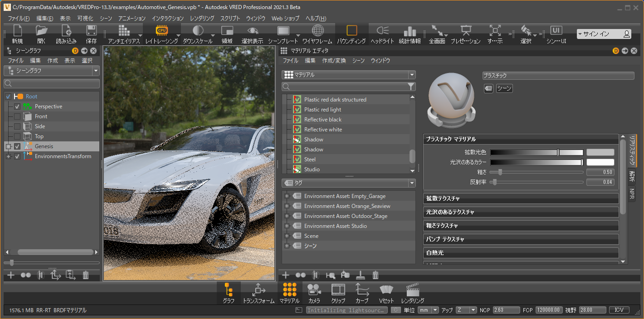Image resolution: width=644 pixels, height=319 pixels.
Task: Open the Animation menu in the menu bar
Action: [x=132, y=19]
